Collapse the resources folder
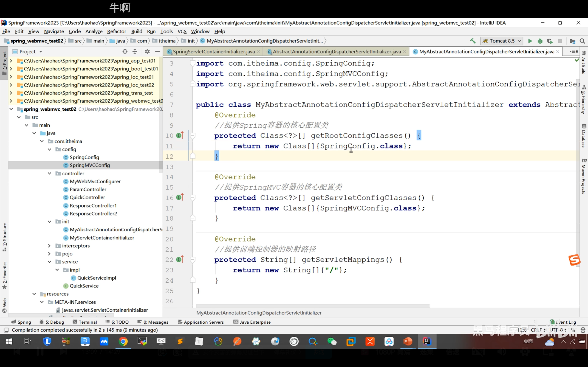The width and height of the screenshot is (588, 367). point(34,294)
